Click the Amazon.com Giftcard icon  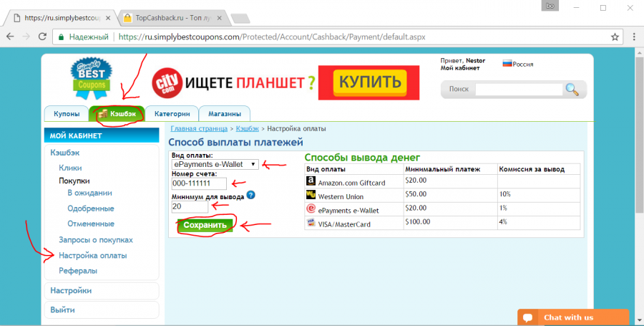pos(311,181)
